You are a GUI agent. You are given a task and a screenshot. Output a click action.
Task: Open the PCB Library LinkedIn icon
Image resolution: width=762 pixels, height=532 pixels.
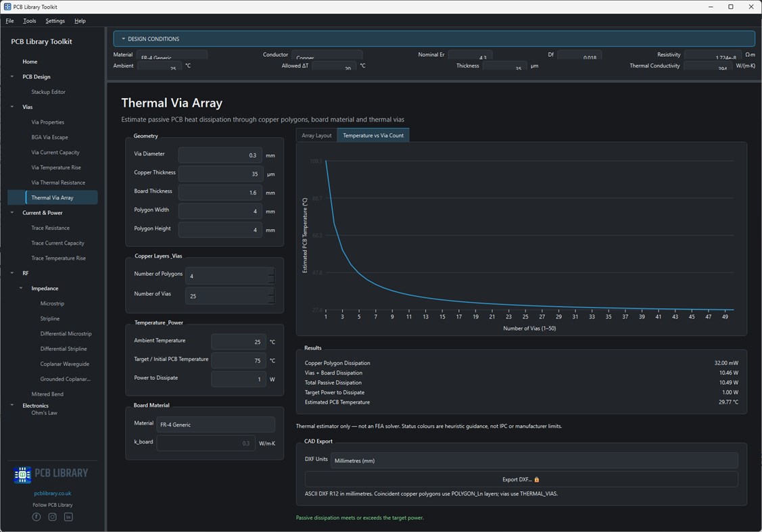tap(68, 517)
